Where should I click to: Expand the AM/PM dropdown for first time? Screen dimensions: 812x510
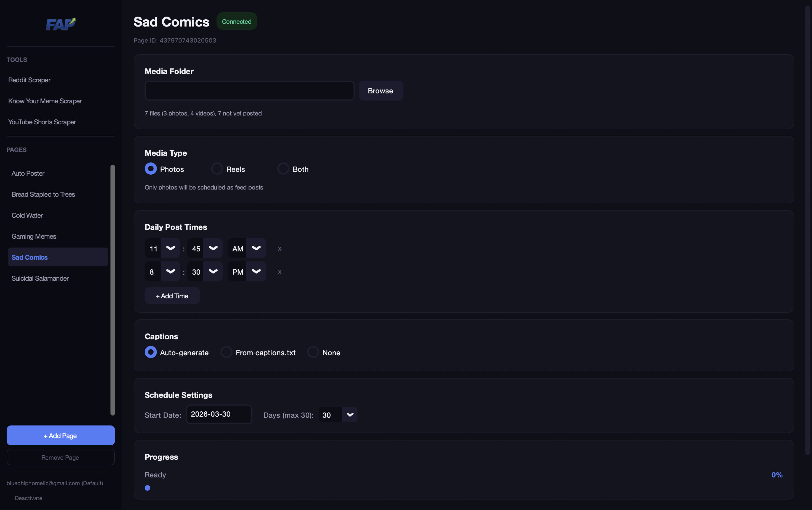[256, 248]
